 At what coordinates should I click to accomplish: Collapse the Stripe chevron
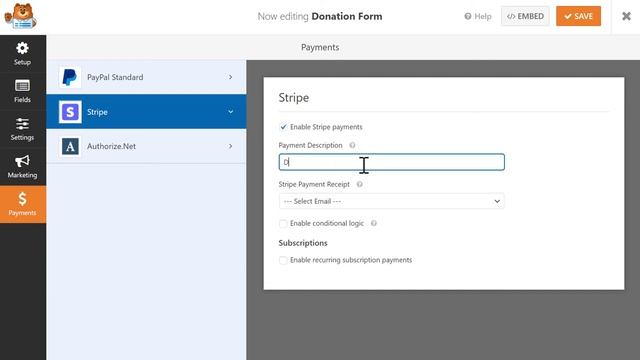[231, 112]
